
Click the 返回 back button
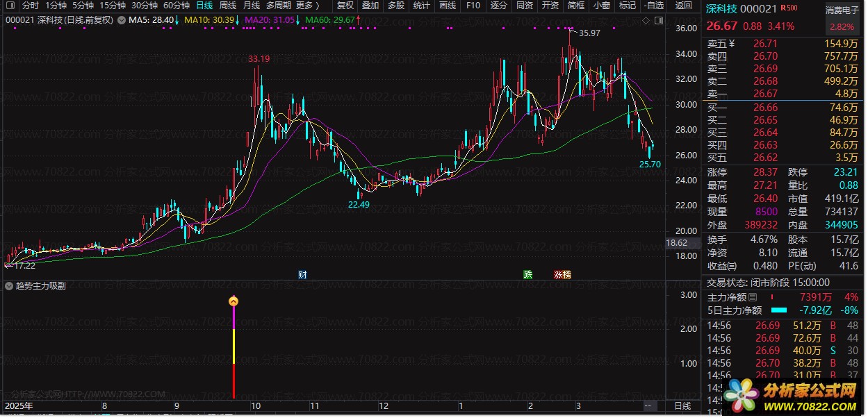click(684, 6)
